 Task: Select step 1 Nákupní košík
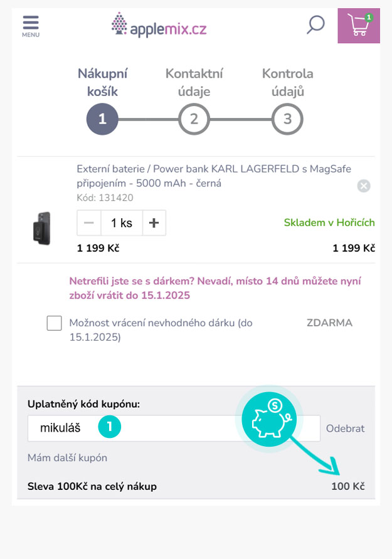(102, 119)
